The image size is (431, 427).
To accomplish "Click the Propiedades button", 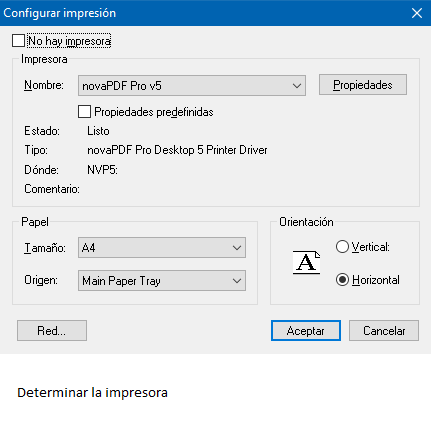I will tap(363, 85).
